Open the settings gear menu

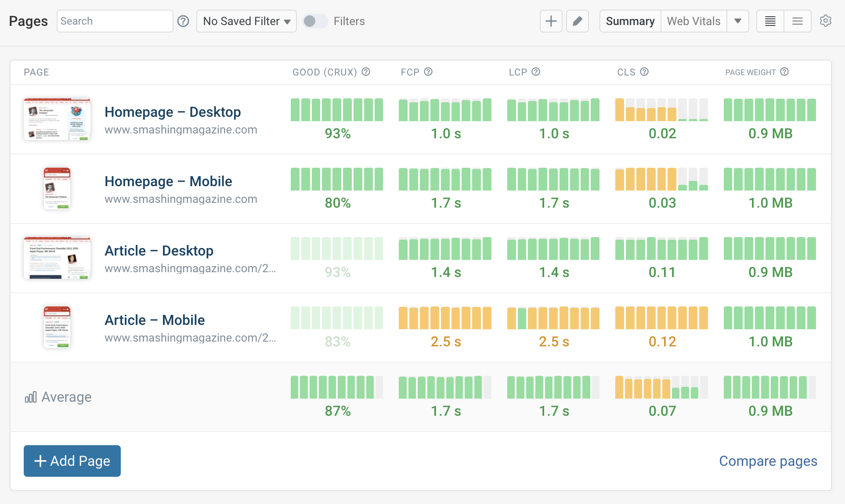click(x=826, y=21)
